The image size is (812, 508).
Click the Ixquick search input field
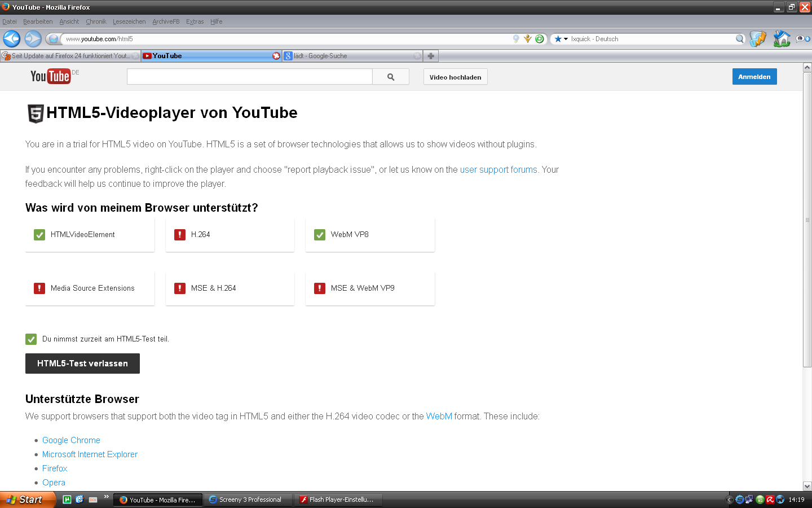[x=652, y=39]
